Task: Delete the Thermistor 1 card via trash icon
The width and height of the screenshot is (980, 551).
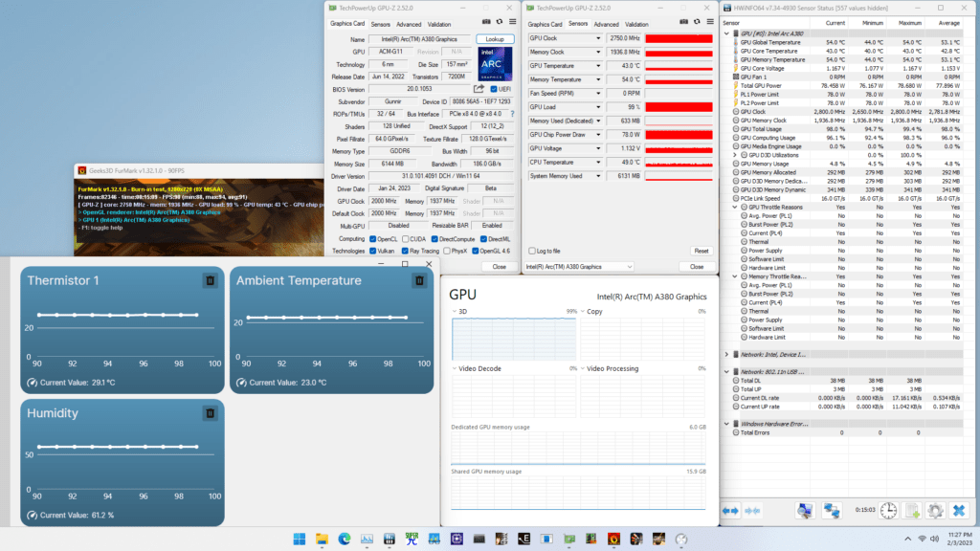Action: [x=210, y=280]
